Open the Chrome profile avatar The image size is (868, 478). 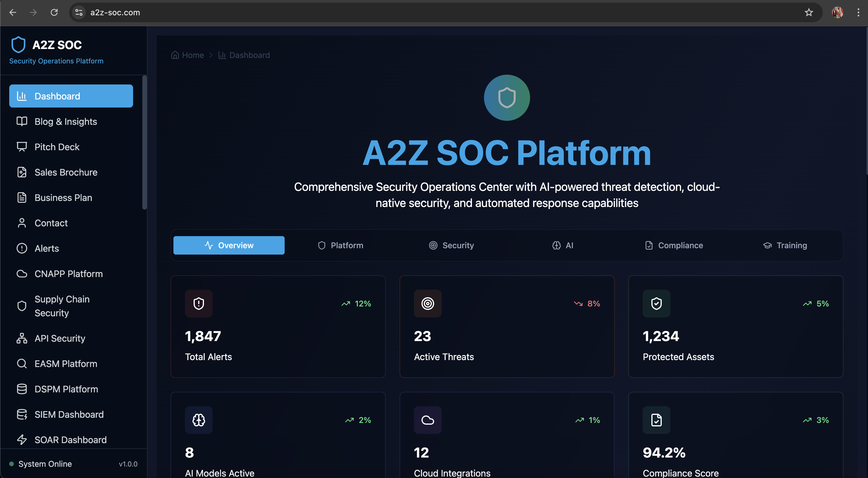point(837,12)
